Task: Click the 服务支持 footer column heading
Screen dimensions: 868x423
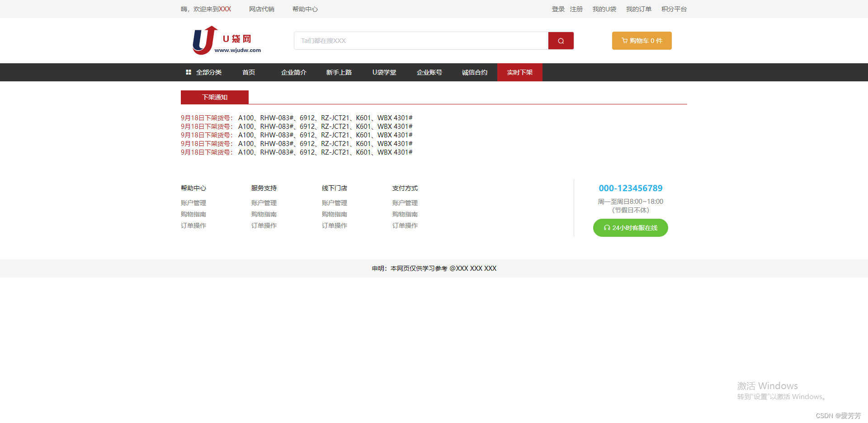Action: coord(264,188)
